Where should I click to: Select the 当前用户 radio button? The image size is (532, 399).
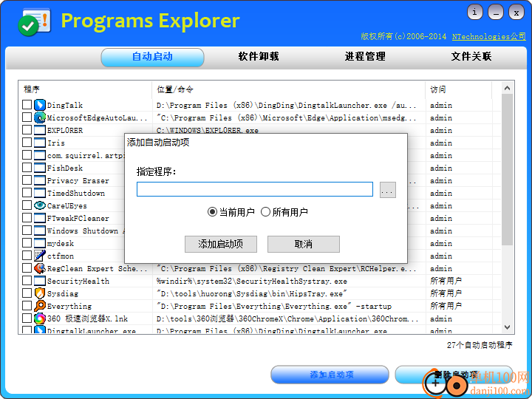tap(212, 212)
